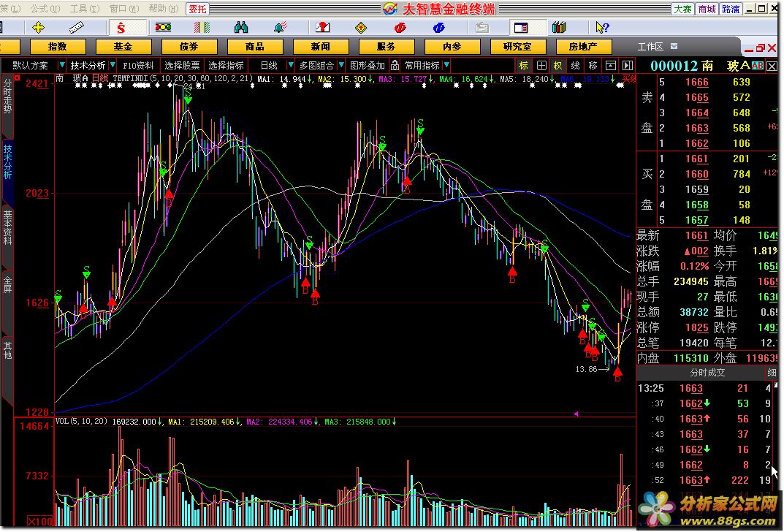Open the books library icon
Image resolution: width=784 pixels, height=532 pixels.
coord(558,28)
